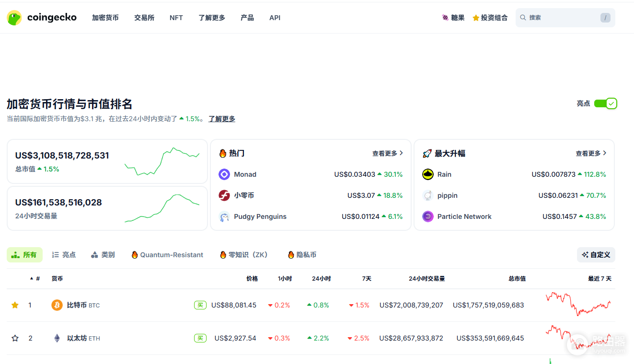
Task: Click the slash shortcut key badge
Action: click(605, 18)
